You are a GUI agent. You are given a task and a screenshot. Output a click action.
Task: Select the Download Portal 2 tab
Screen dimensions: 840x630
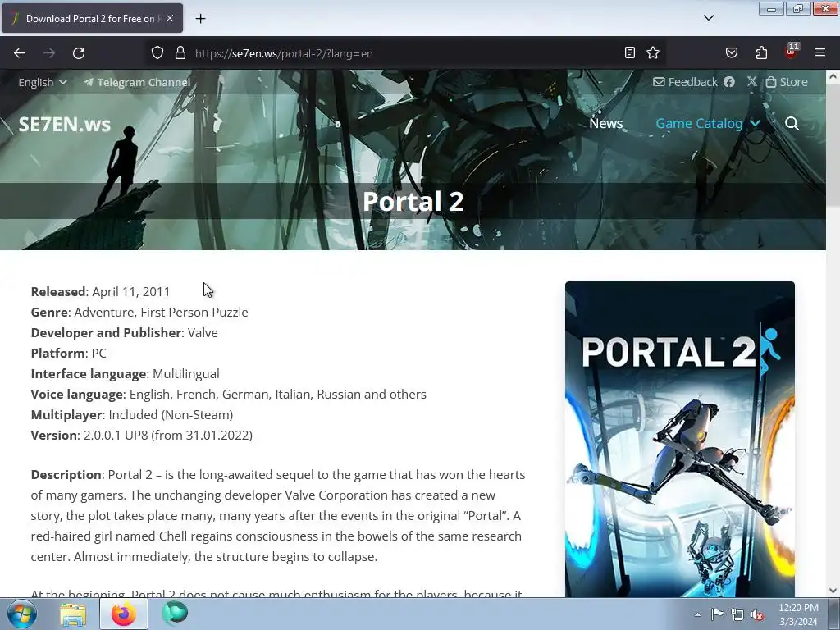(x=92, y=18)
